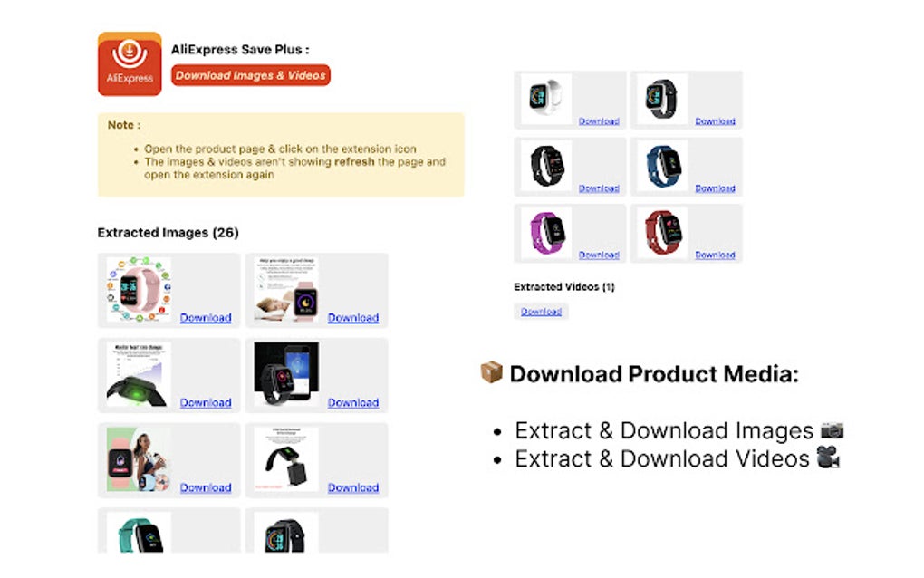Click the black smartwatch thumbnail image

(659, 95)
